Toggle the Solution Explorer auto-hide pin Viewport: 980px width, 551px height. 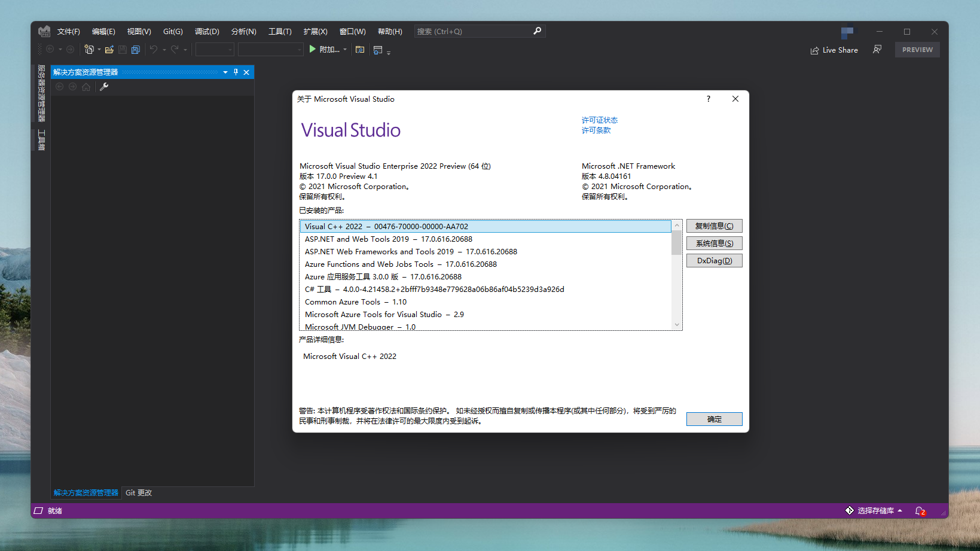point(236,72)
